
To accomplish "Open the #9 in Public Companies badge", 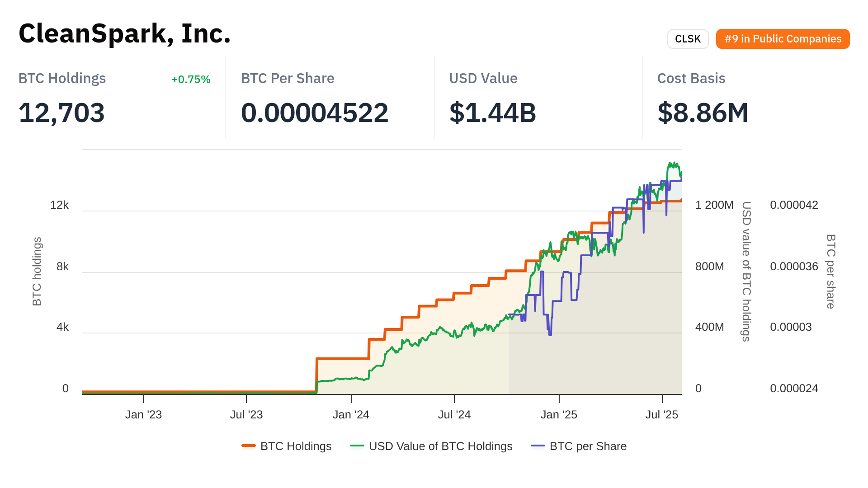I will coord(783,39).
